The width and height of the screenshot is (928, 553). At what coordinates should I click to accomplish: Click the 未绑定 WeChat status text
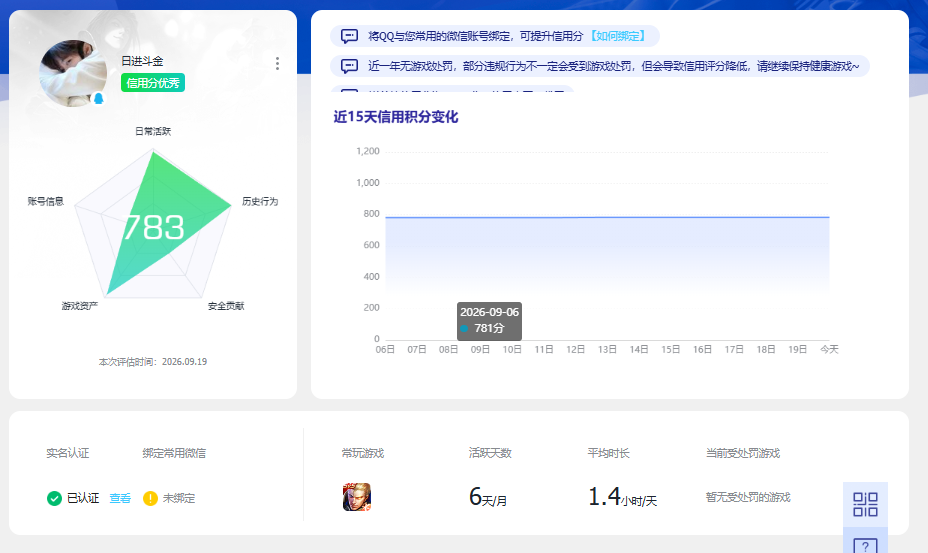(179, 499)
